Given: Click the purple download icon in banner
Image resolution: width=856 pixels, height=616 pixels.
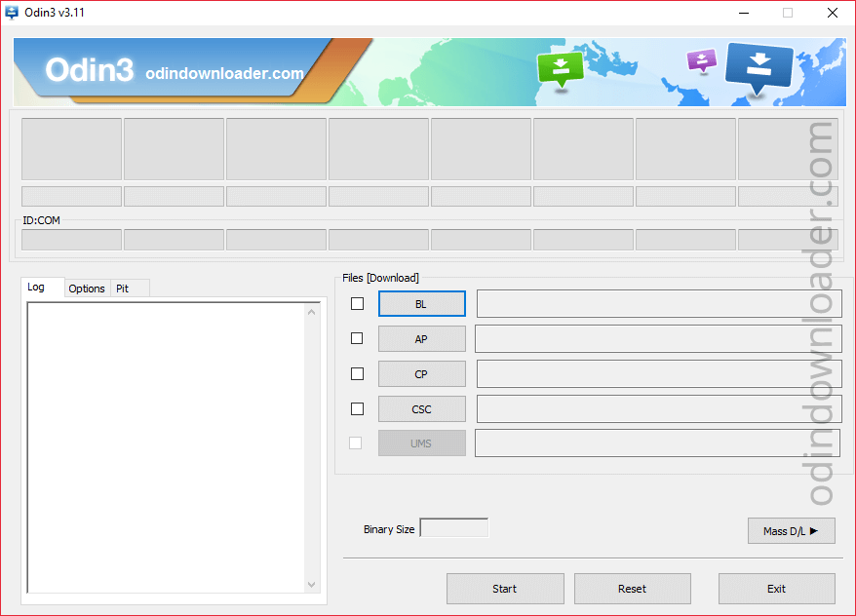Looking at the screenshot, I should click(x=702, y=60).
